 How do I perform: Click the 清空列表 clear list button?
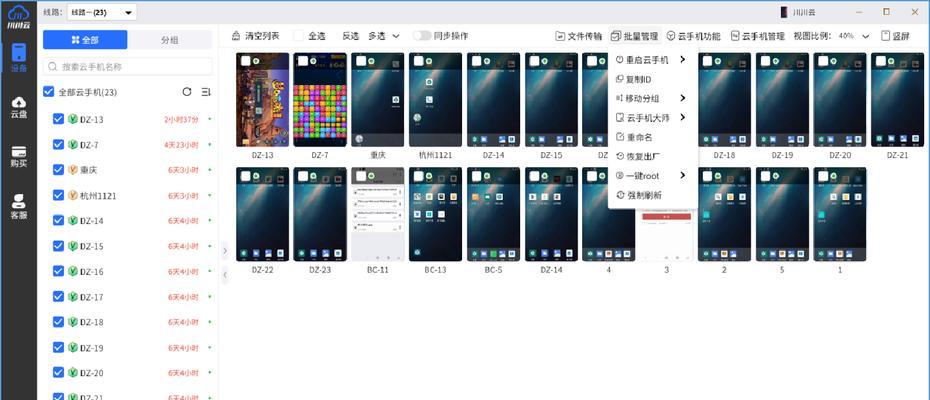[255, 36]
